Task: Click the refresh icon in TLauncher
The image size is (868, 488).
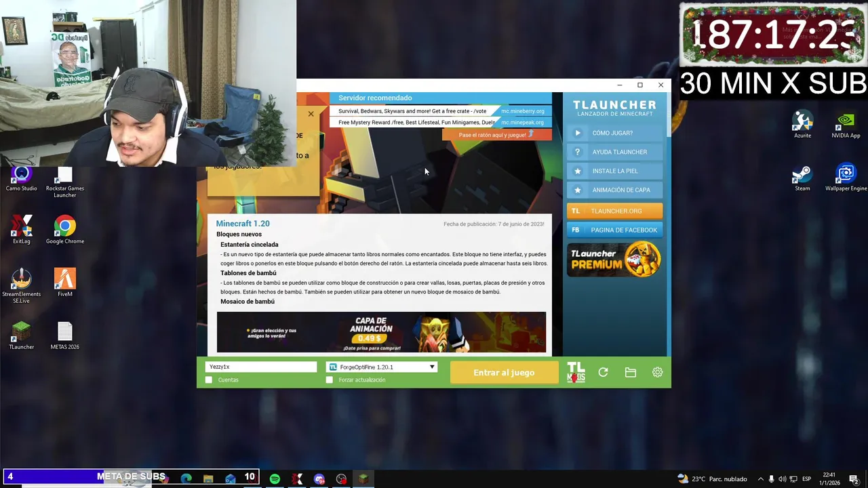Action: [x=603, y=372]
